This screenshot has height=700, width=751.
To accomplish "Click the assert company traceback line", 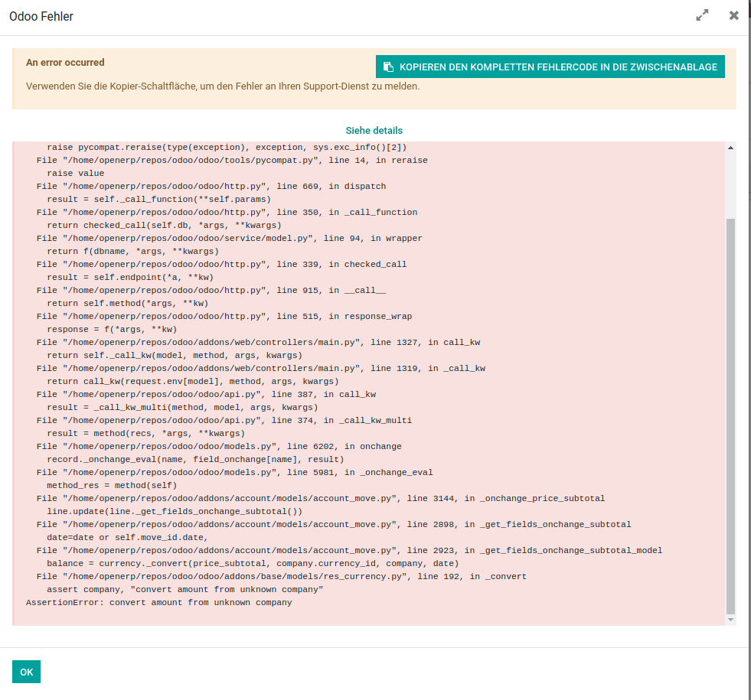I will (184, 590).
